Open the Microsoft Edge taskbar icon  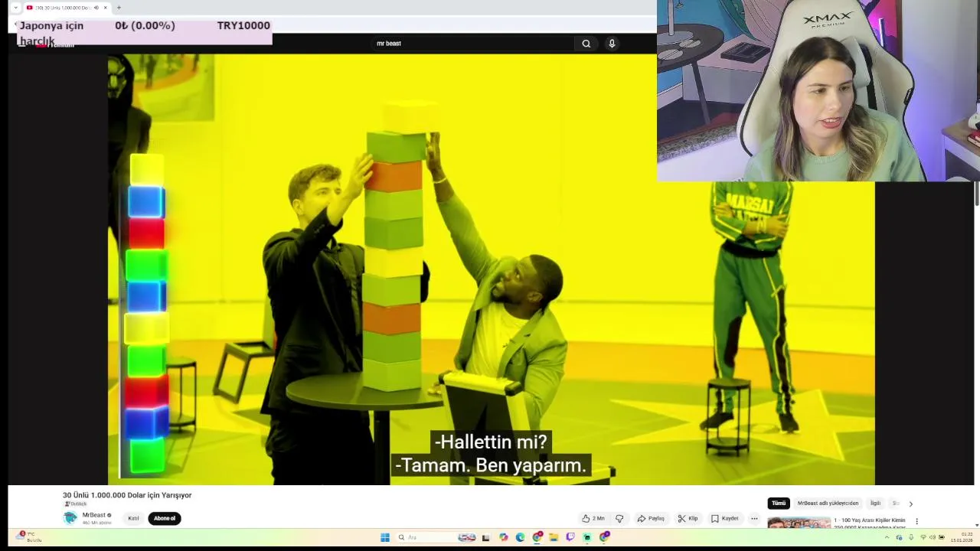(520, 537)
